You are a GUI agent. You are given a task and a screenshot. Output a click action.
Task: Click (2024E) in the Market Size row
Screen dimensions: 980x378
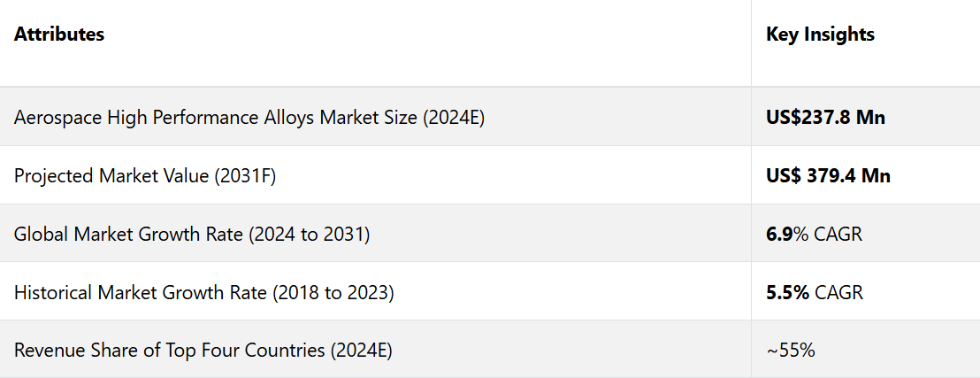tap(453, 117)
